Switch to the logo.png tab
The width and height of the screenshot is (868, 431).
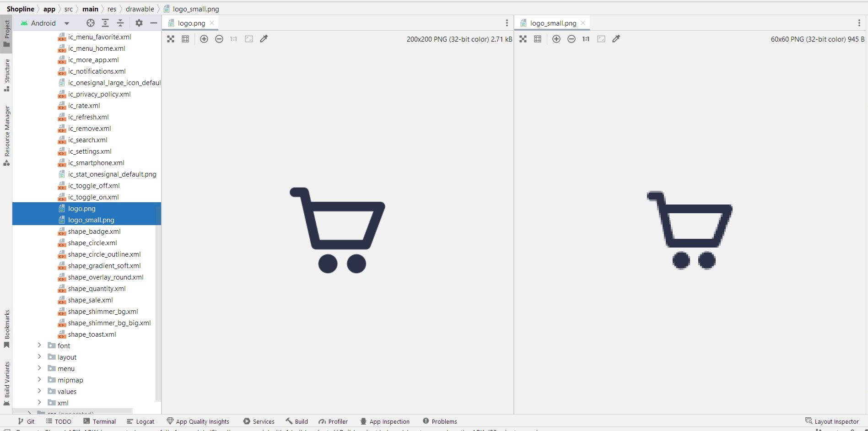coord(191,23)
